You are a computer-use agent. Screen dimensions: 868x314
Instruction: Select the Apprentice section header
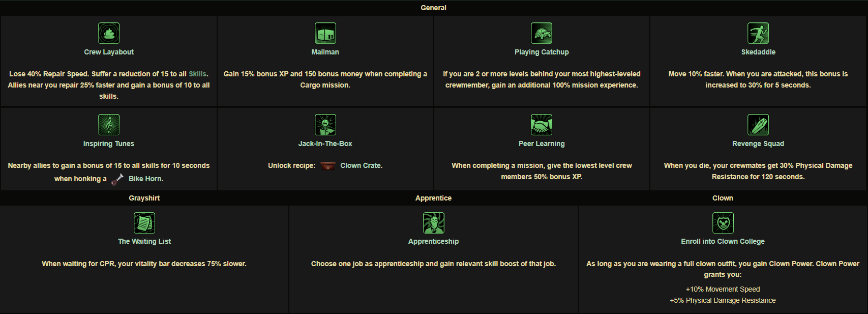coord(434,198)
